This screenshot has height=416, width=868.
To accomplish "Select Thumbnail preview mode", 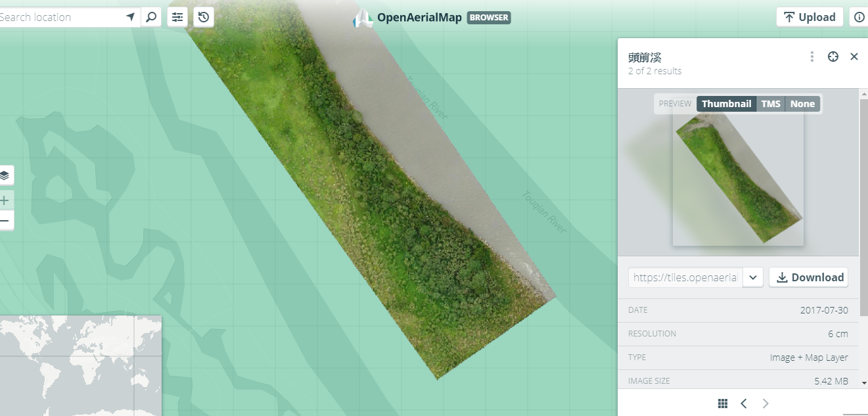I will click(x=726, y=104).
